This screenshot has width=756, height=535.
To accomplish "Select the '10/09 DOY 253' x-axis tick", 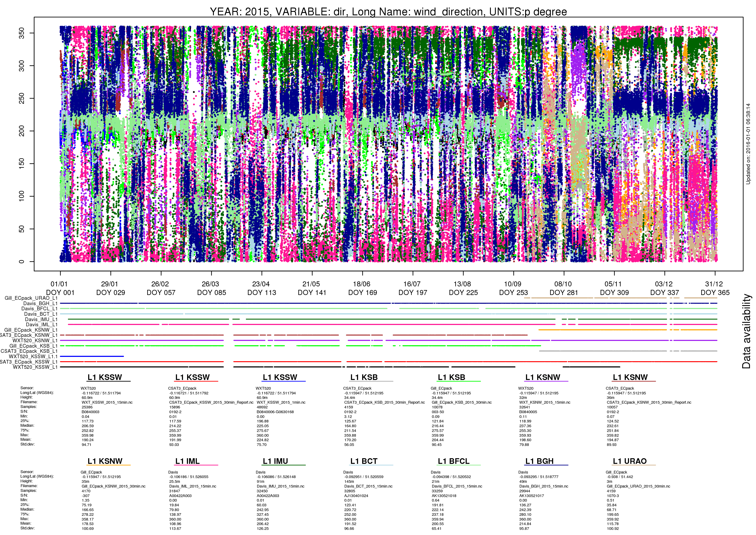I will [513, 288].
